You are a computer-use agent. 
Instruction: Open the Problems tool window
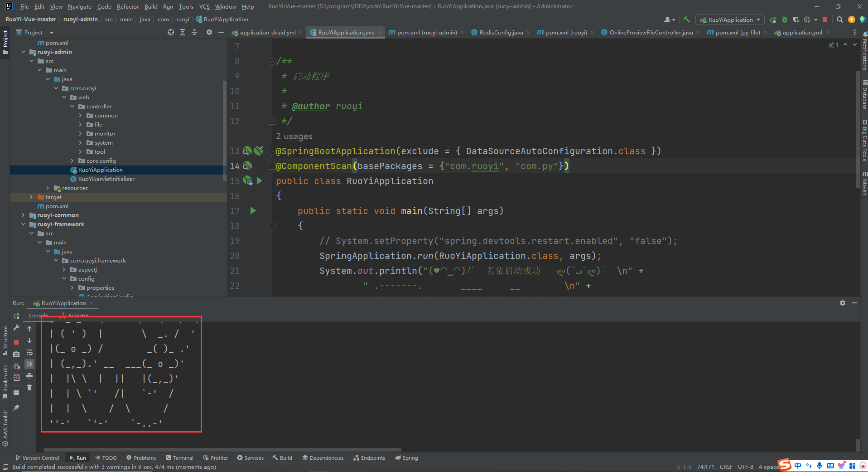point(141,457)
